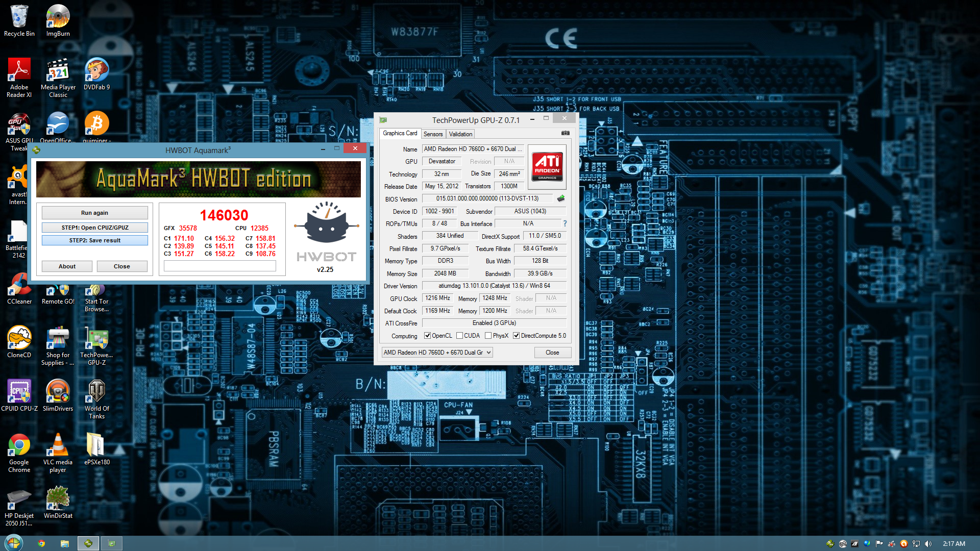The image size is (980, 551).
Task: Open avast! Internet Security desktop shortcut
Action: [x=19, y=185]
